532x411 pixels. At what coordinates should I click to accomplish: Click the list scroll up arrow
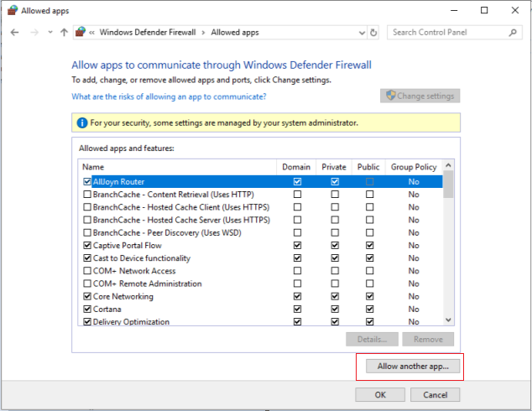click(448, 165)
